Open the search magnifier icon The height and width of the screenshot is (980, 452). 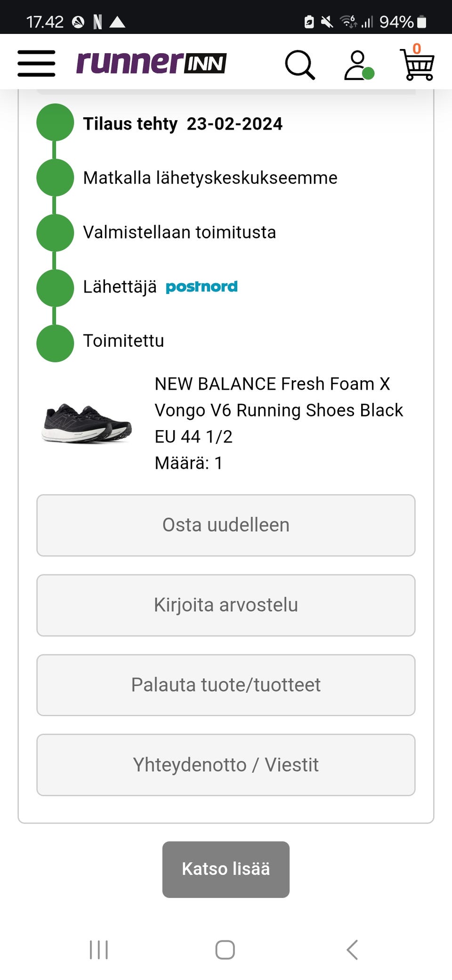[x=299, y=65]
